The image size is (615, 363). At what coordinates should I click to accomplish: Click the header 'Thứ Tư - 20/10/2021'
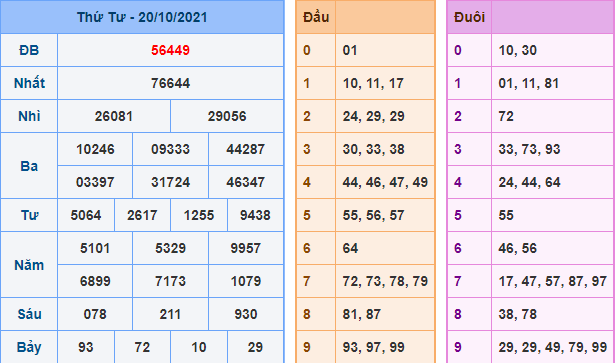click(142, 17)
